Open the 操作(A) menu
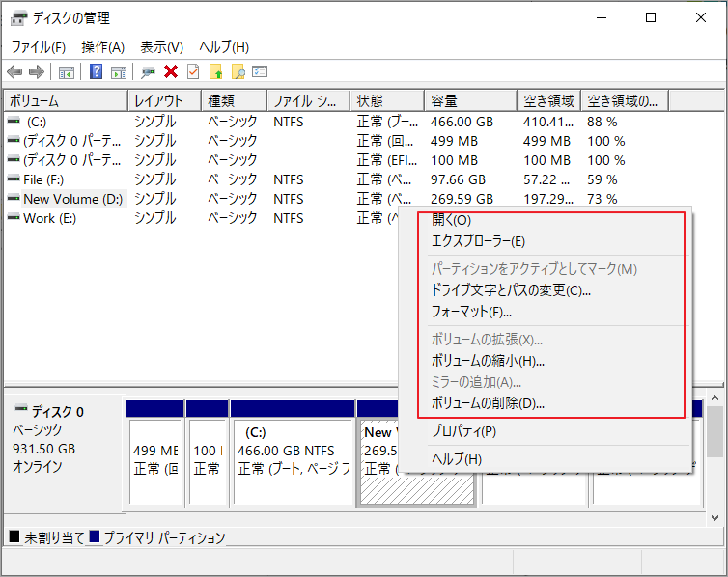The height and width of the screenshot is (577, 728). pos(102,47)
